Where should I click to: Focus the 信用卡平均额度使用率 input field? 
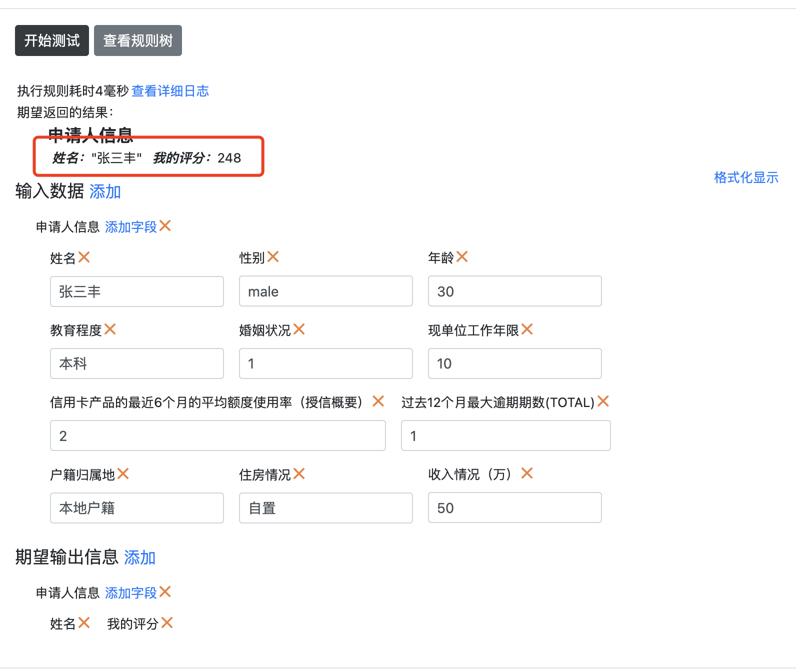[218, 436]
